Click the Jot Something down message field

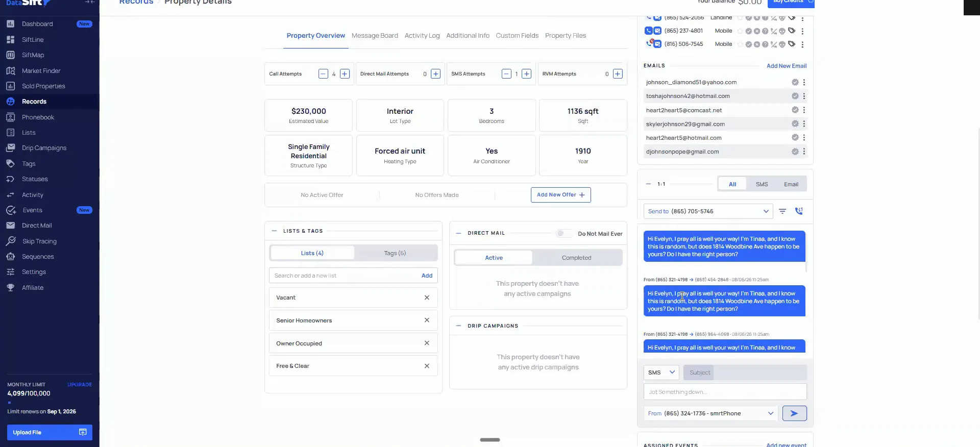point(725,392)
